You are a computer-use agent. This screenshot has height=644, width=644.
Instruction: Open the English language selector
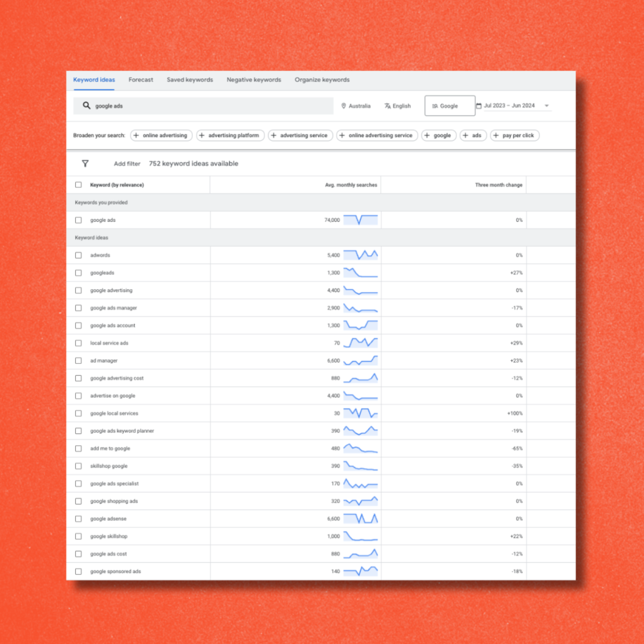(398, 106)
